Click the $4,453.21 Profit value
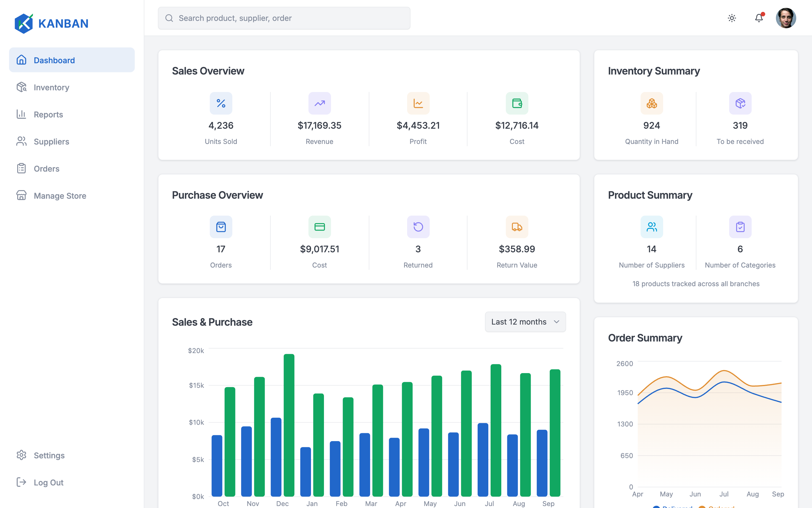This screenshot has height=508, width=812. (418, 125)
